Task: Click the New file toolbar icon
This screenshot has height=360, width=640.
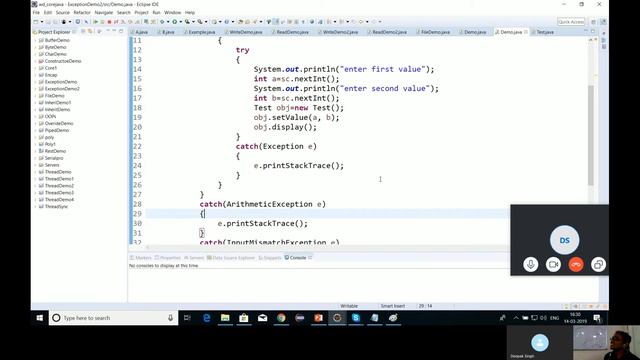Action: (x=36, y=22)
